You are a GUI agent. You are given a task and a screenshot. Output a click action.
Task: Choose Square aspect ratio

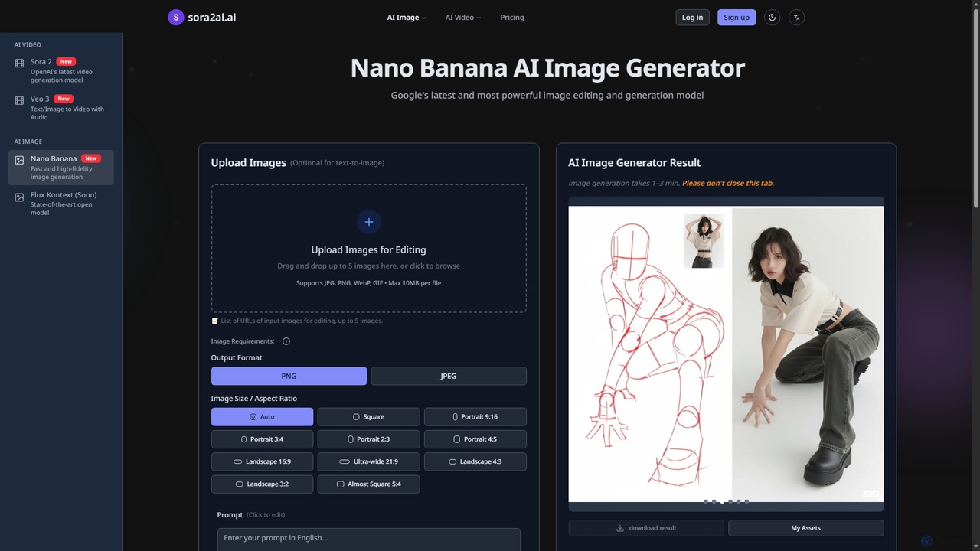tap(368, 417)
